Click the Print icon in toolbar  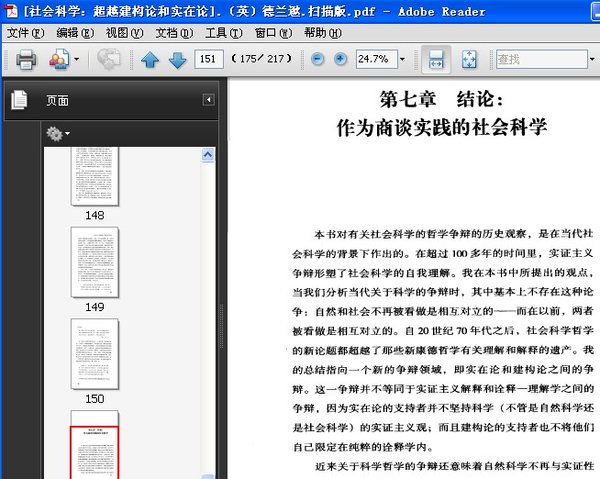pyautogui.click(x=26, y=60)
